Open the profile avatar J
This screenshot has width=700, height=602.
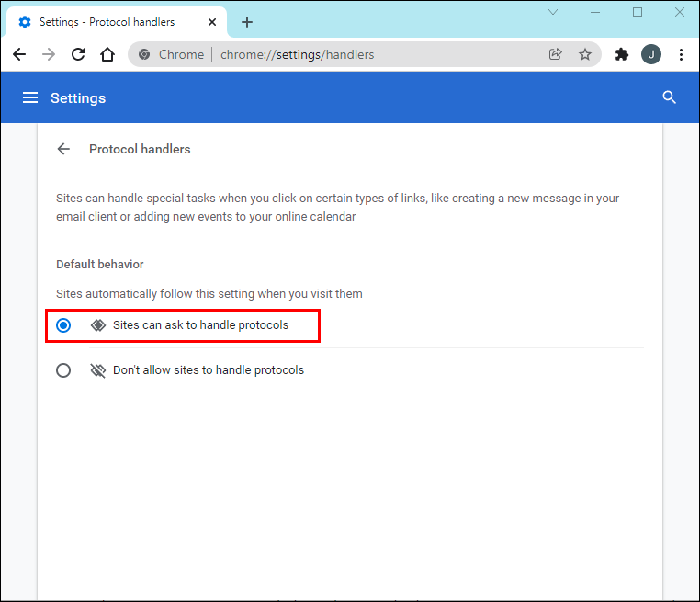(651, 54)
